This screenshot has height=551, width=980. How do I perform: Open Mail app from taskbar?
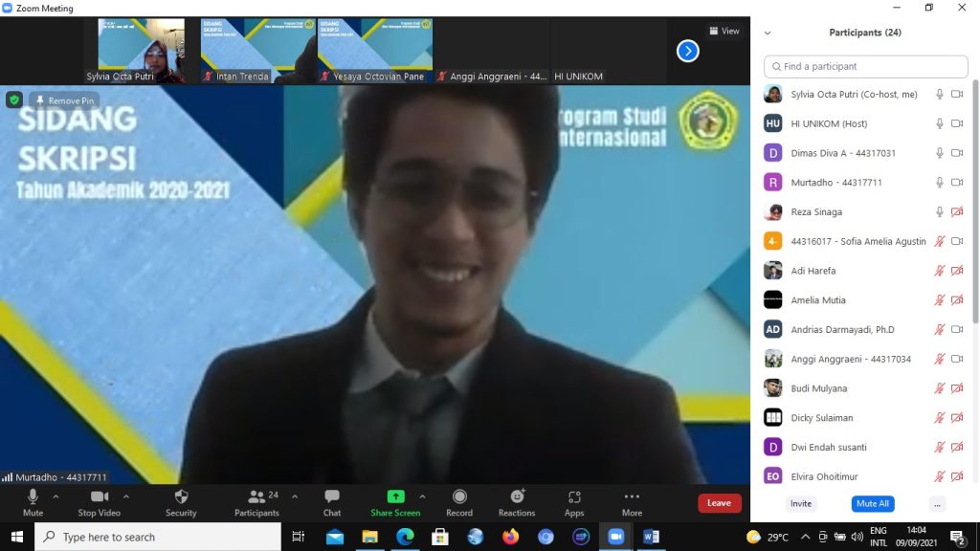(x=334, y=537)
